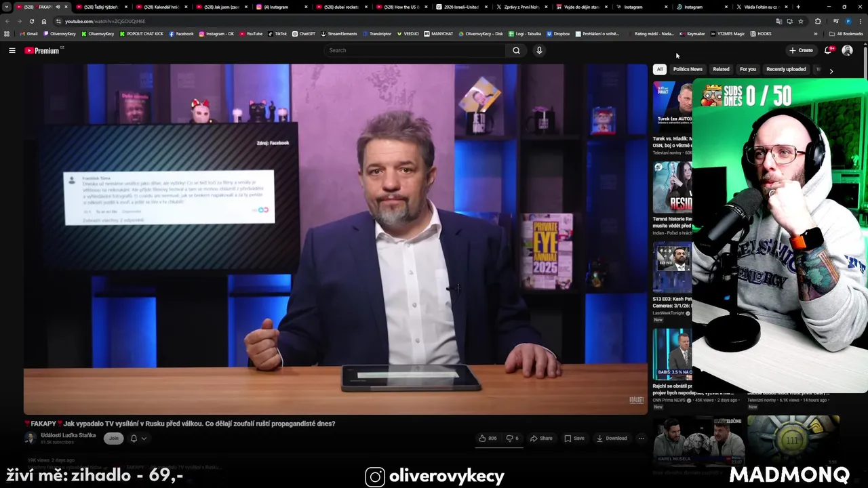This screenshot has width=868, height=488.
Task: Open the ChatGPT bookmark
Action: [304, 34]
